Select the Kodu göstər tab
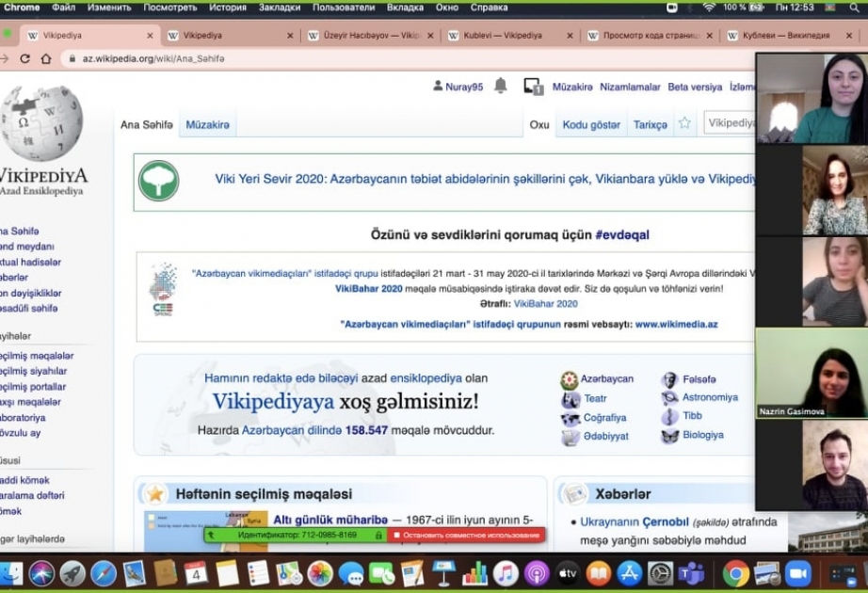The image size is (868, 593). 591,124
